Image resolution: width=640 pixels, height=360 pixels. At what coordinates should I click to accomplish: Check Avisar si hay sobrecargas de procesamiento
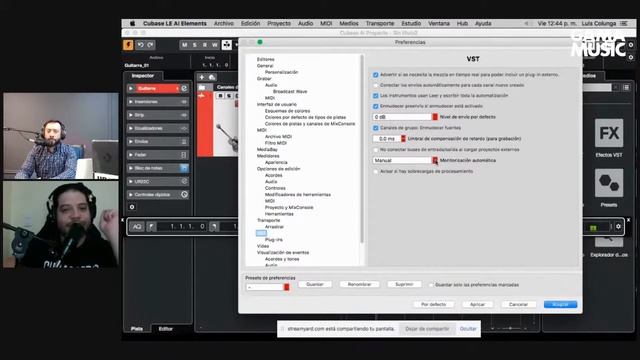(x=376, y=171)
